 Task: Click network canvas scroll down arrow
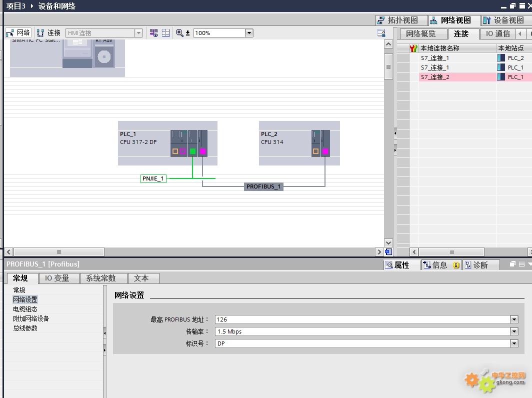tap(388, 243)
